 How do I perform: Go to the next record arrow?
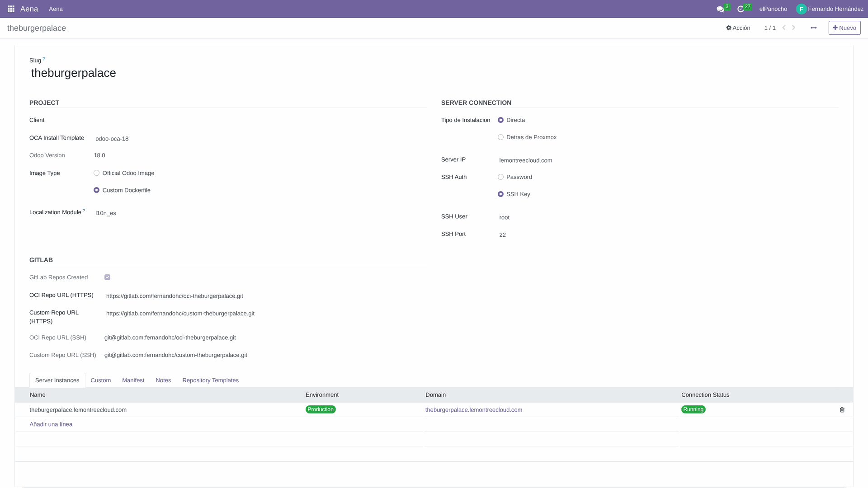click(x=794, y=28)
